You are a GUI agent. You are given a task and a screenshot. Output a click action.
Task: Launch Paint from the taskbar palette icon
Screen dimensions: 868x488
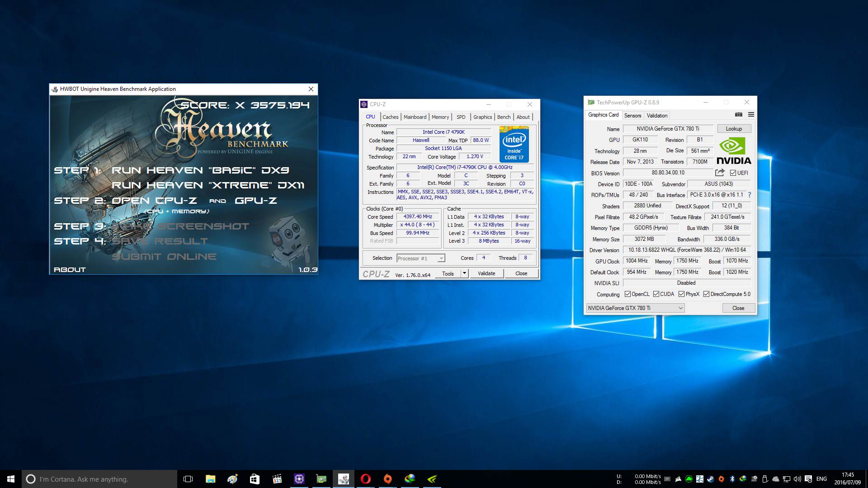point(232,479)
